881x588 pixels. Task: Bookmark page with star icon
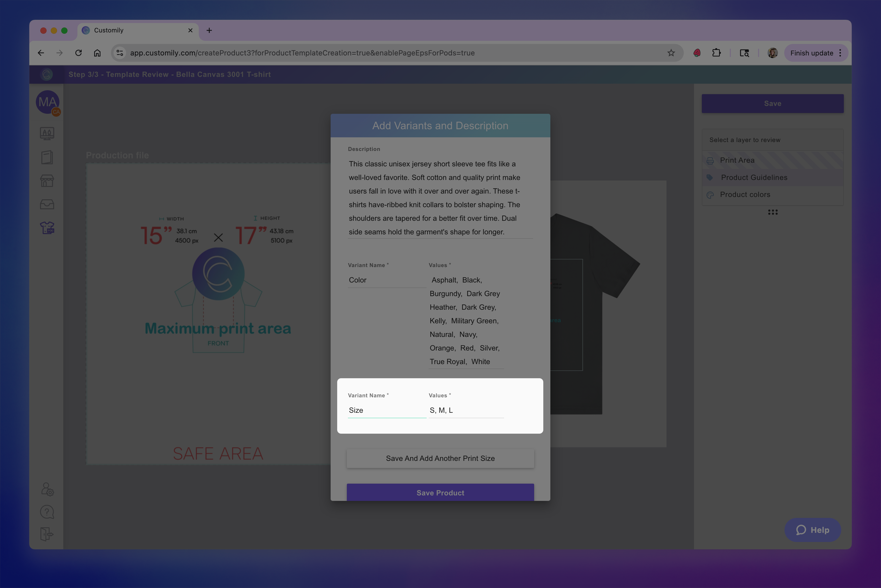(671, 53)
